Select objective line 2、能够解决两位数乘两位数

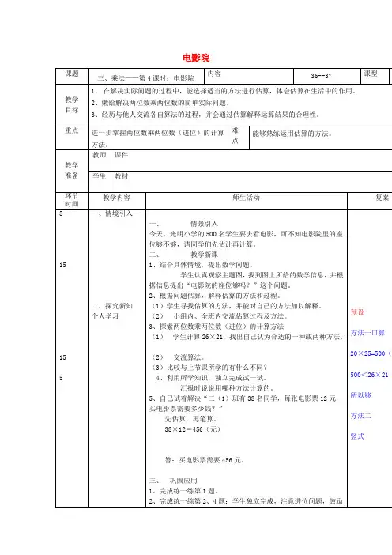tap(160, 103)
